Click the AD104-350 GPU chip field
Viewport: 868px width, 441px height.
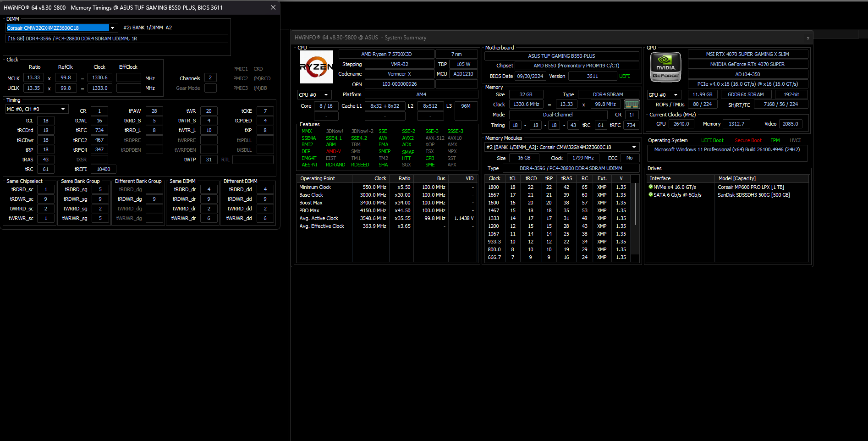click(x=747, y=74)
